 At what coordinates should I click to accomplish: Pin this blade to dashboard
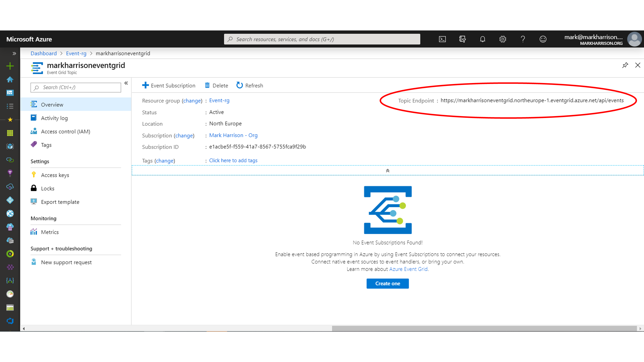[x=625, y=65]
